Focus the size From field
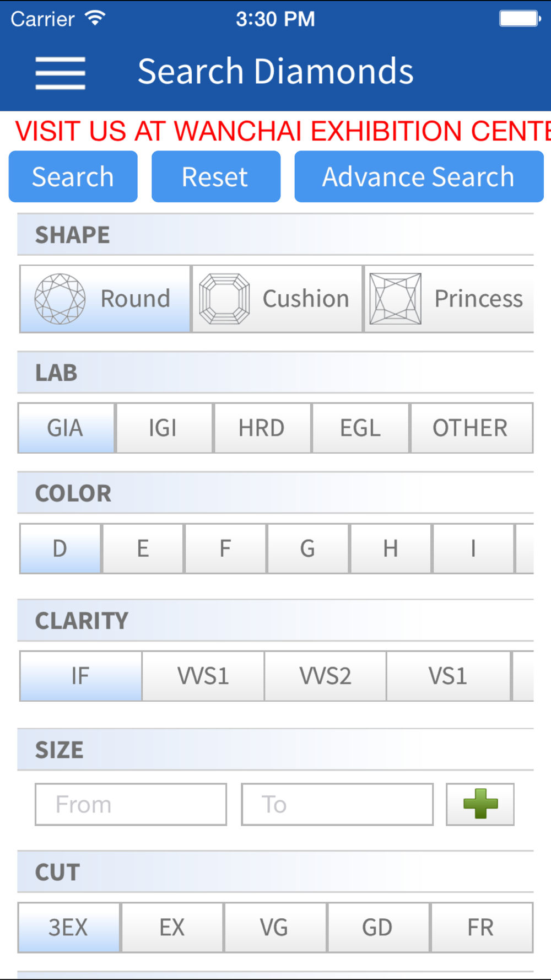This screenshot has width=551, height=980. pos(131,804)
